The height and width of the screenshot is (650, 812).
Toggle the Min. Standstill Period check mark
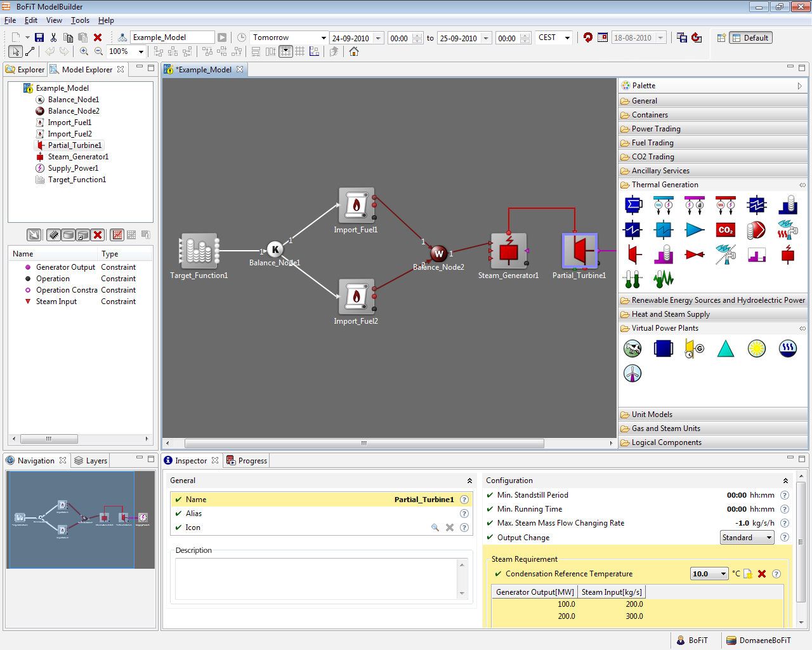[490, 495]
